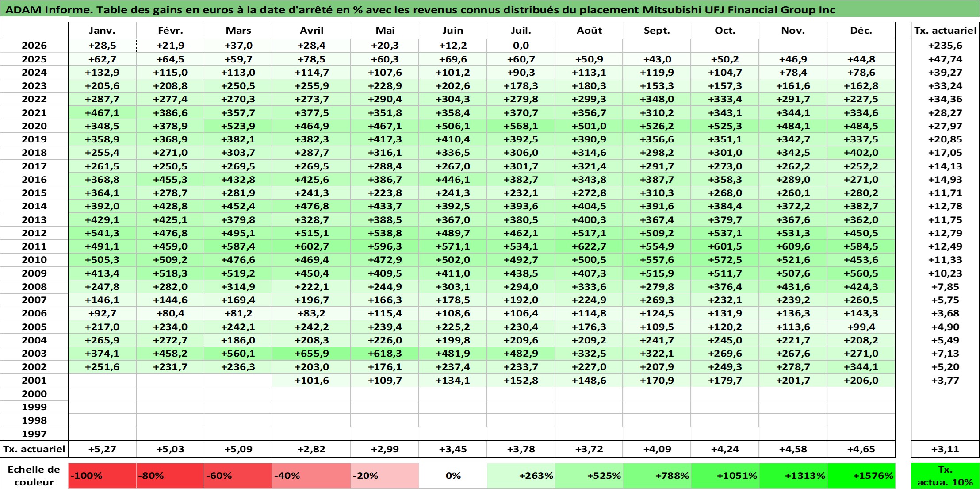Click the 'Déc.' column header
This screenshot has height=489, width=980.
pos(861,31)
